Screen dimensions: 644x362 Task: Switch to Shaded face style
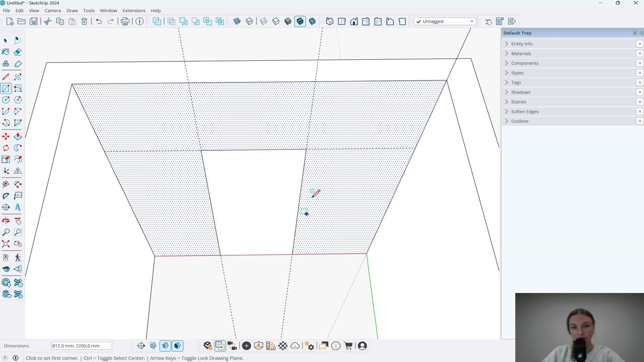[x=288, y=21]
